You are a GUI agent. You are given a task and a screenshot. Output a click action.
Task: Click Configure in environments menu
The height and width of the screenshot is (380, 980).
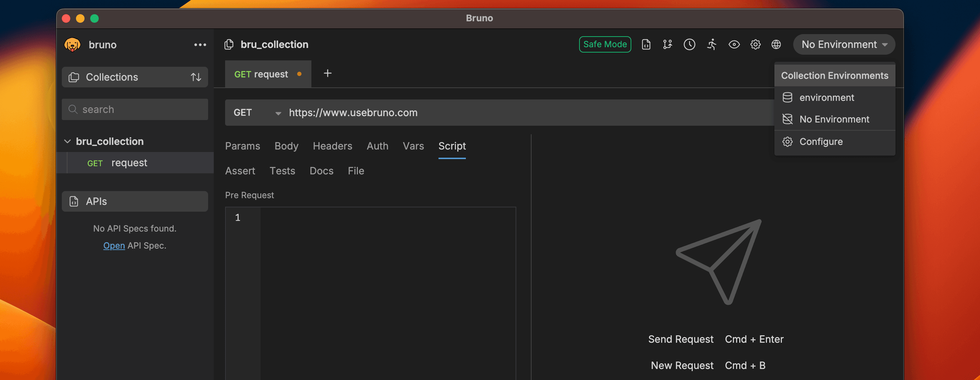coord(821,142)
